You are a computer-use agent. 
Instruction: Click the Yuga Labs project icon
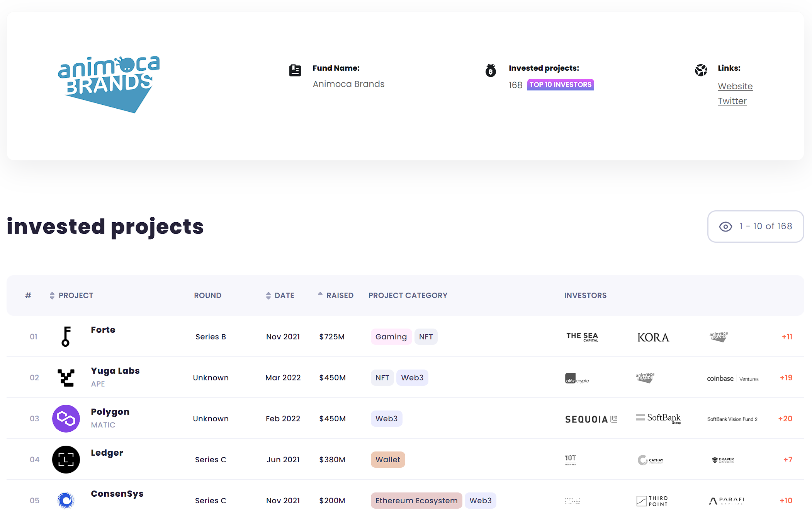pyautogui.click(x=66, y=378)
